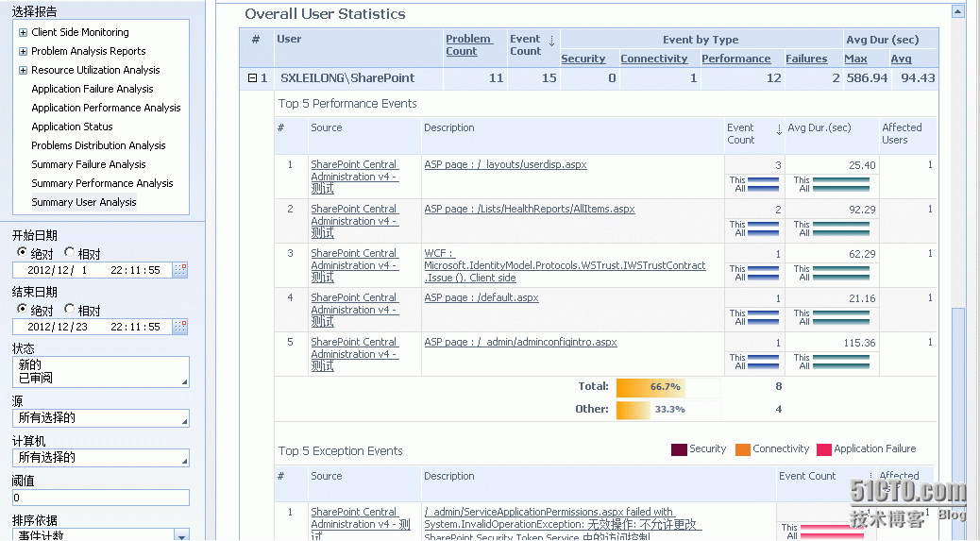The height and width of the screenshot is (541, 980).
Task: Choose 绝对 radio for end date
Action: [x=22, y=309]
